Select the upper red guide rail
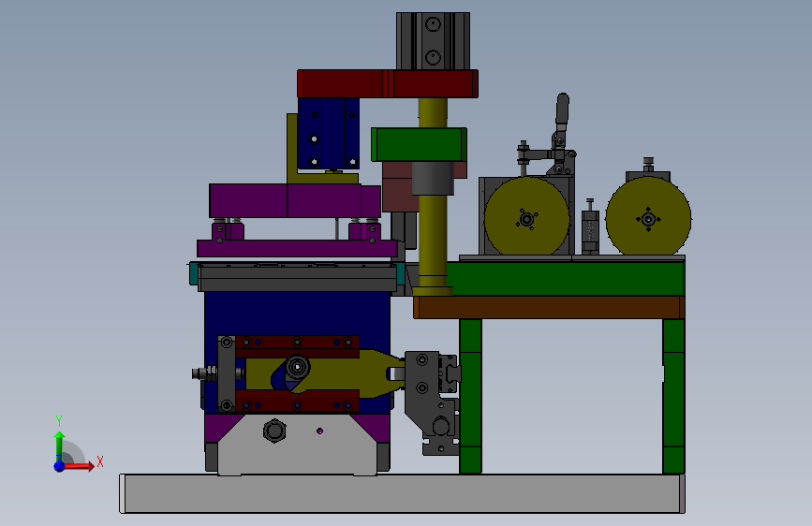 [297, 346]
